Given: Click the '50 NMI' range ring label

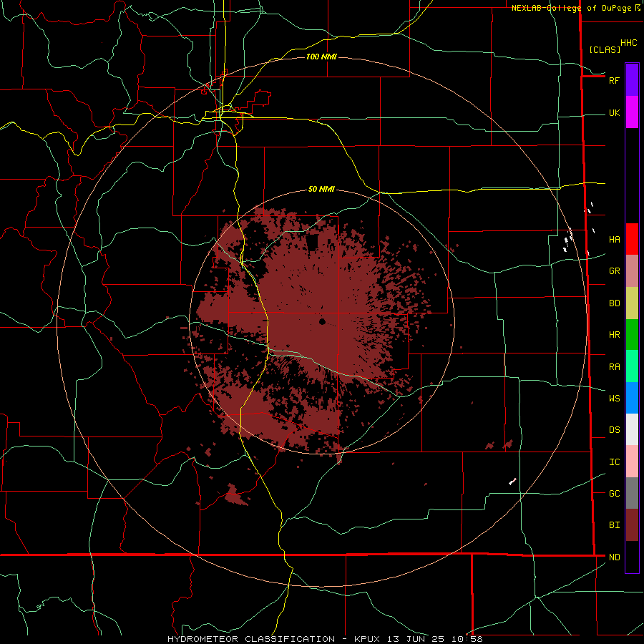Looking at the screenshot, I should point(321,190).
